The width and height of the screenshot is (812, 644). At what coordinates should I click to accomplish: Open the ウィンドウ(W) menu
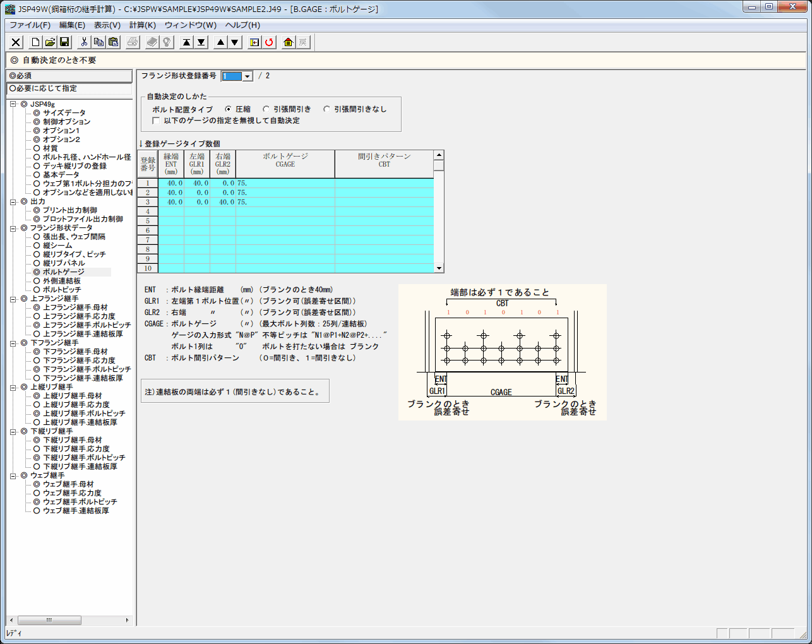(190, 25)
